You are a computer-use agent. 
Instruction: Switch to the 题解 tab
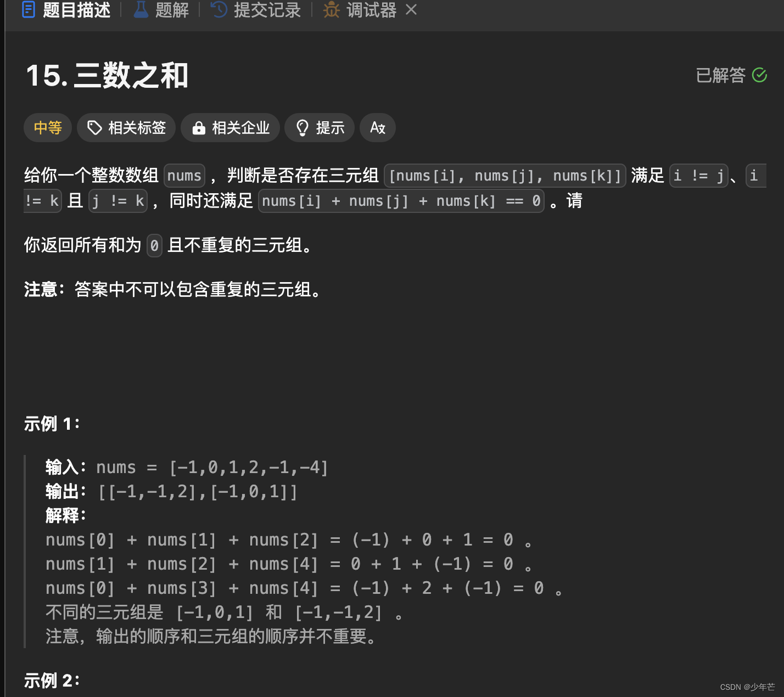161,10
